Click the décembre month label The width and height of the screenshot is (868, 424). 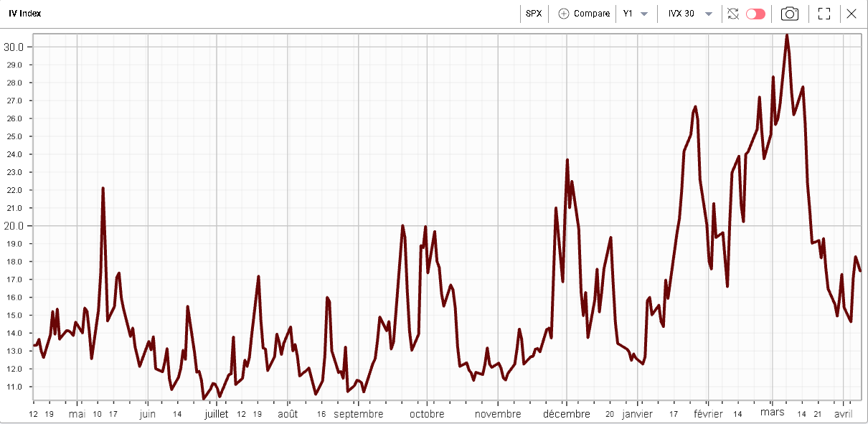[x=566, y=414]
